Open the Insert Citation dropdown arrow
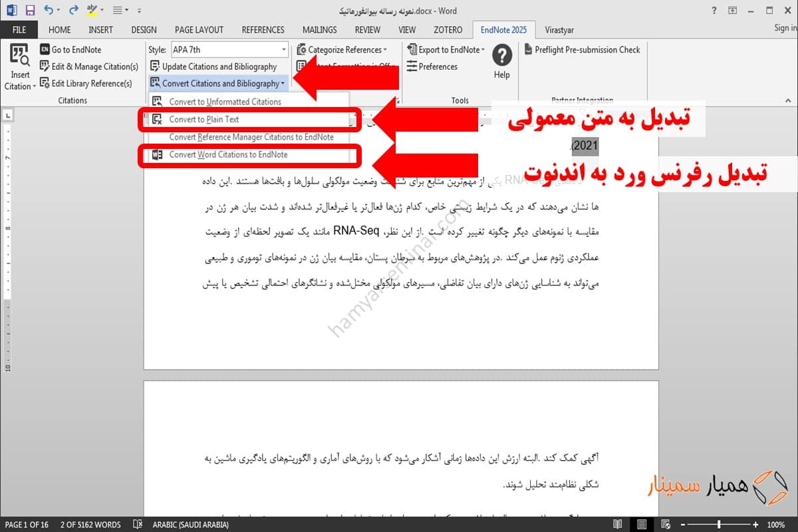The image size is (798, 532). (x=34, y=87)
